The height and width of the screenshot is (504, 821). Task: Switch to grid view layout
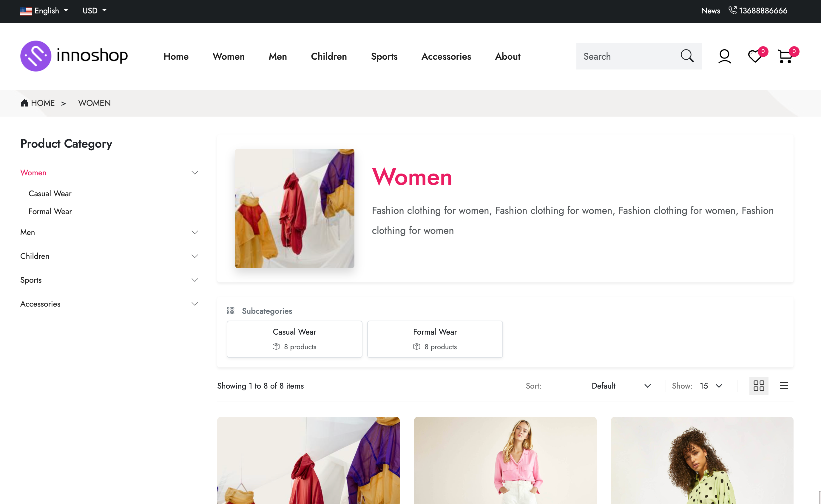[x=759, y=386]
